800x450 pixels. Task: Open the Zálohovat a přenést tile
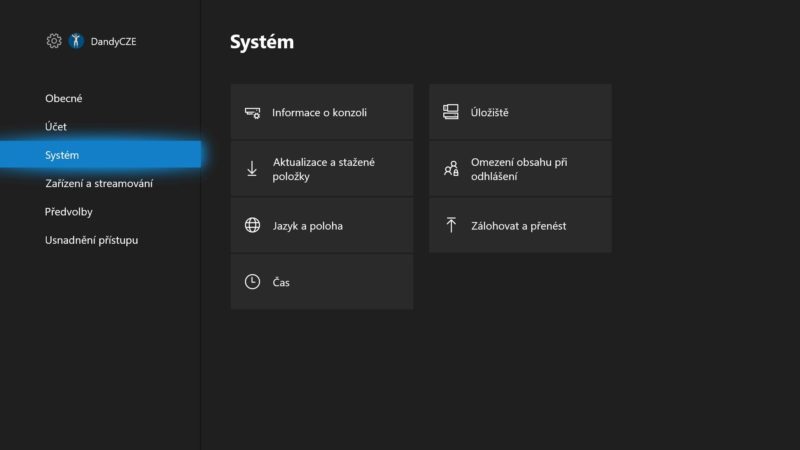[520, 226]
